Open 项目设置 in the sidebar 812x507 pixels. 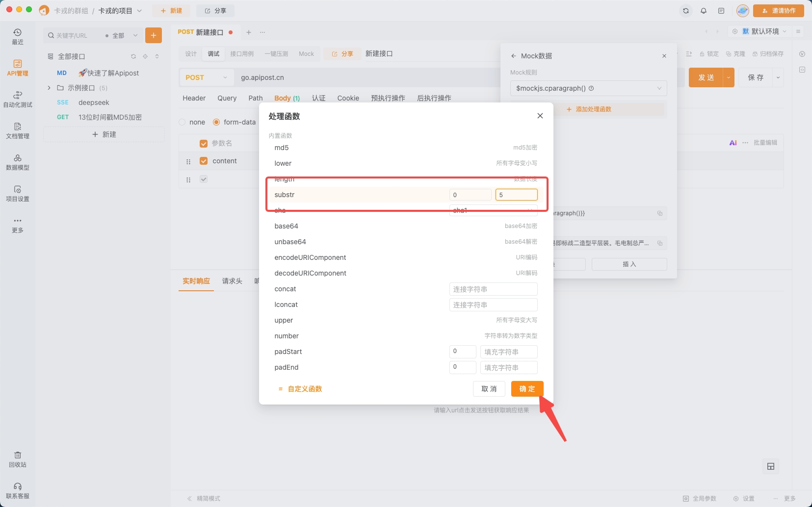click(18, 194)
